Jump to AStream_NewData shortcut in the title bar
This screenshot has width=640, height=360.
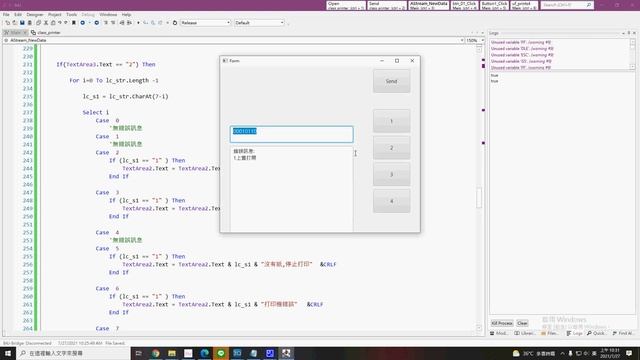[x=429, y=5]
